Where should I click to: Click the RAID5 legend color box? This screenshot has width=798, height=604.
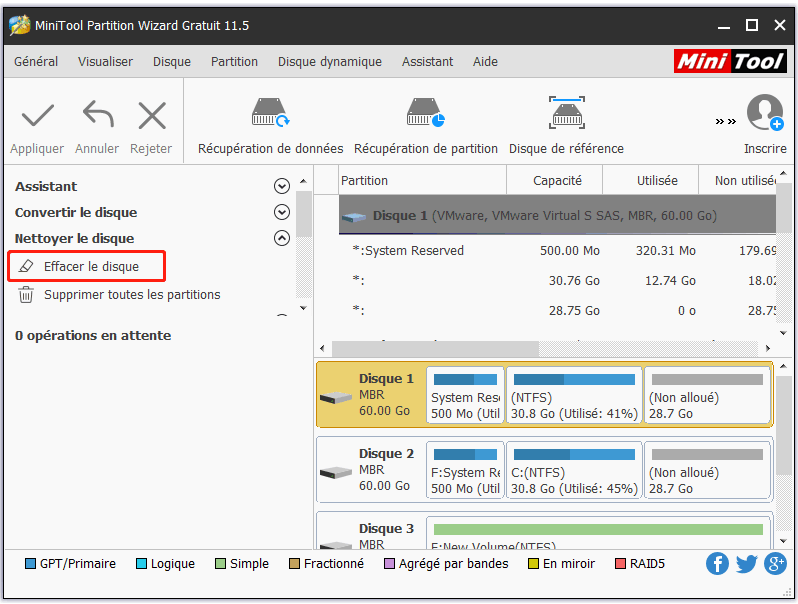[x=620, y=564]
